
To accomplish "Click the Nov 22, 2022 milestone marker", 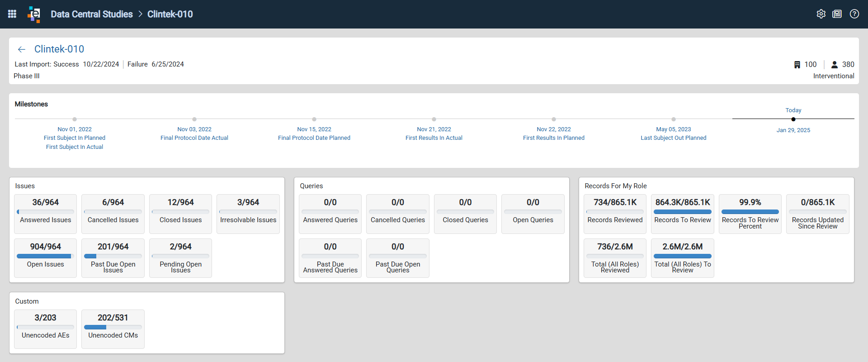I will [554, 119].
